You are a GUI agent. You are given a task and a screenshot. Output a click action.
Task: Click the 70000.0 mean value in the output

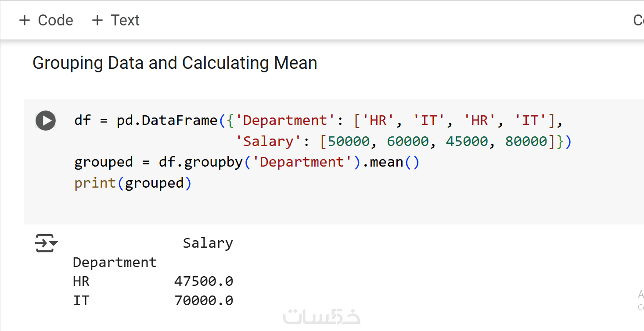[x=204, y=301]
